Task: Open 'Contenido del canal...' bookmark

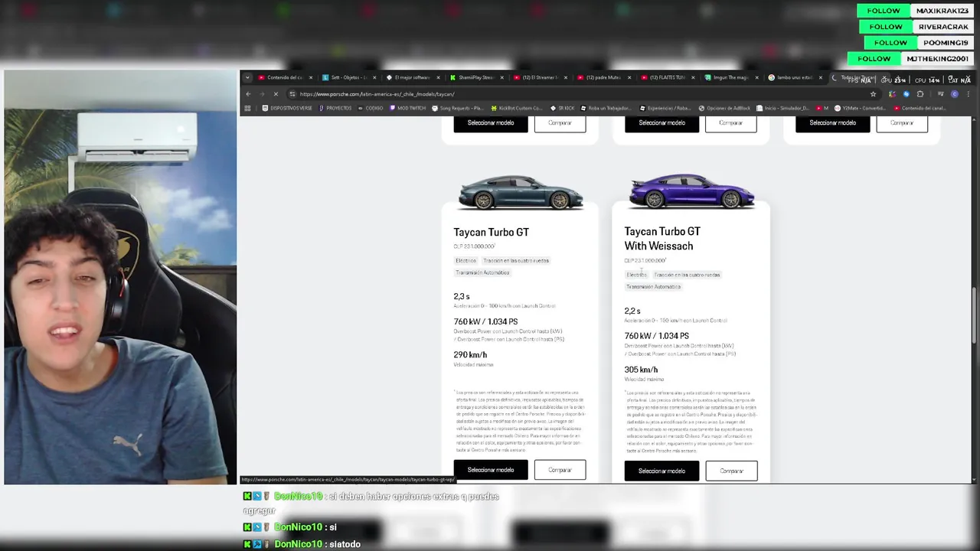Action: 921,108
